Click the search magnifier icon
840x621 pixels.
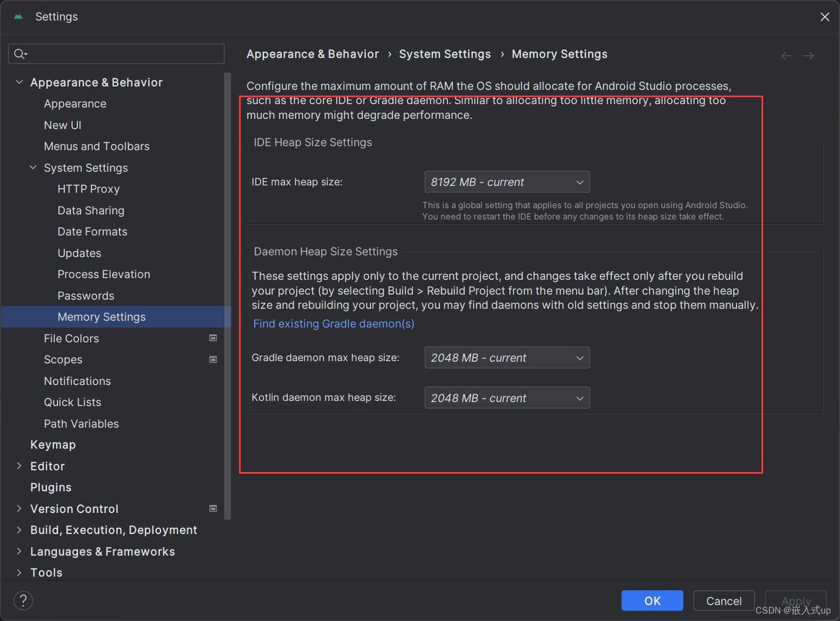click(x=20, y=54)
